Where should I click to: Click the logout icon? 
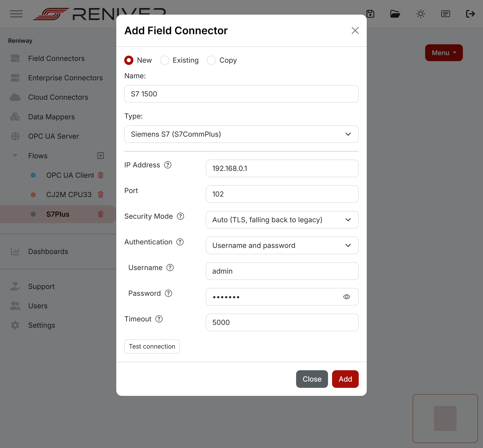(x=470, y=14)
